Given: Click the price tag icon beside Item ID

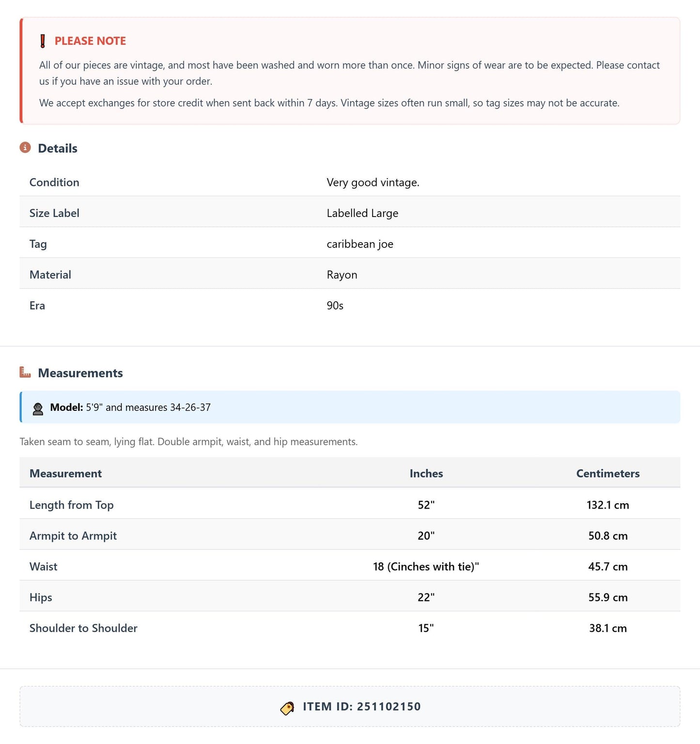Looking at the screenshot, I should click(x=287, y=708).
